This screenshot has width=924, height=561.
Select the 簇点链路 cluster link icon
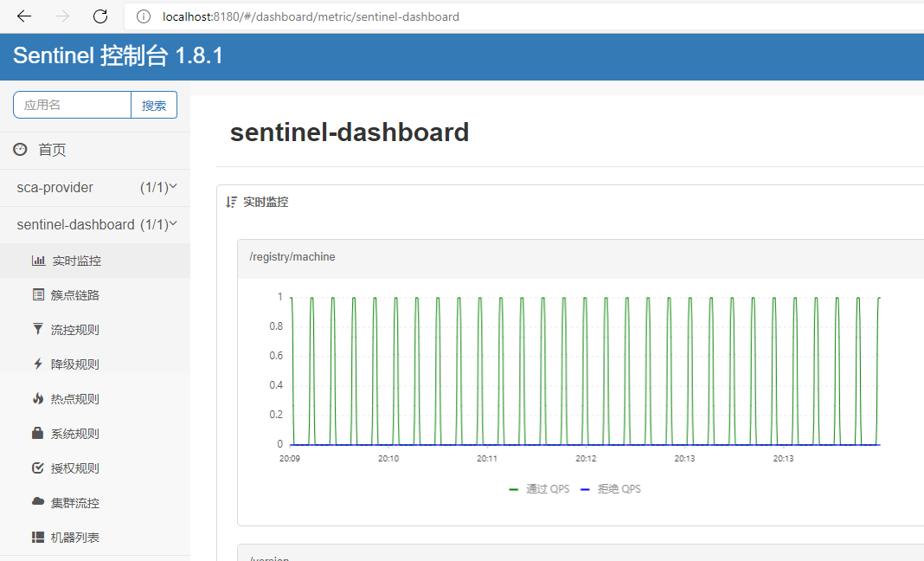point(36,294)
